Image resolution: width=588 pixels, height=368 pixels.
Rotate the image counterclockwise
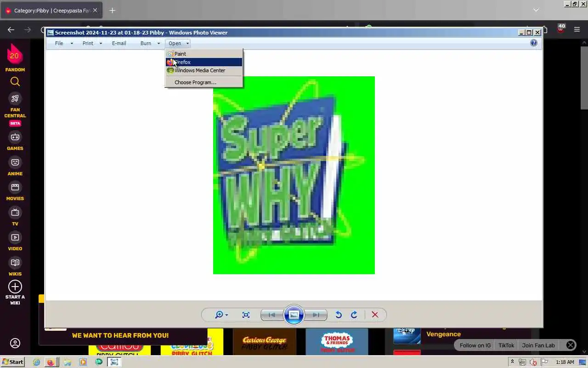coord(339,315)
